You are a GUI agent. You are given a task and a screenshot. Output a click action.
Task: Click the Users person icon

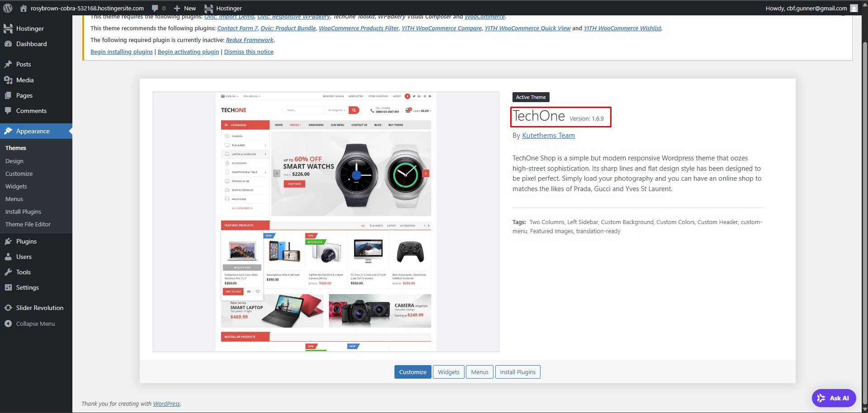pos(8,257)
